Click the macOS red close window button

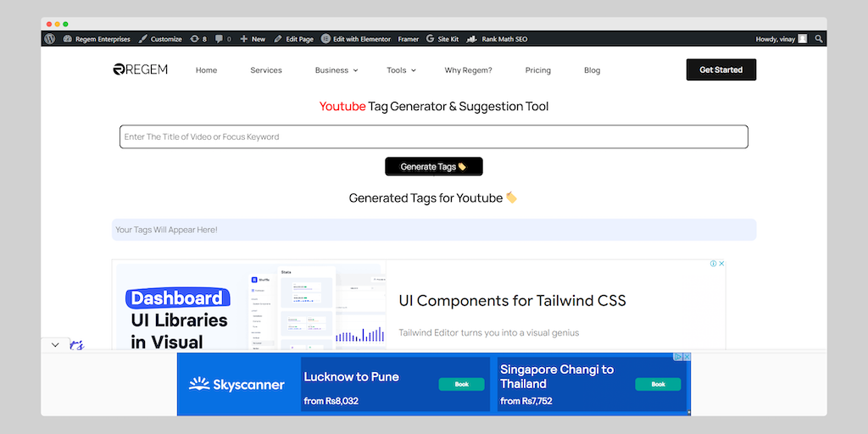[x=49, y=25]
